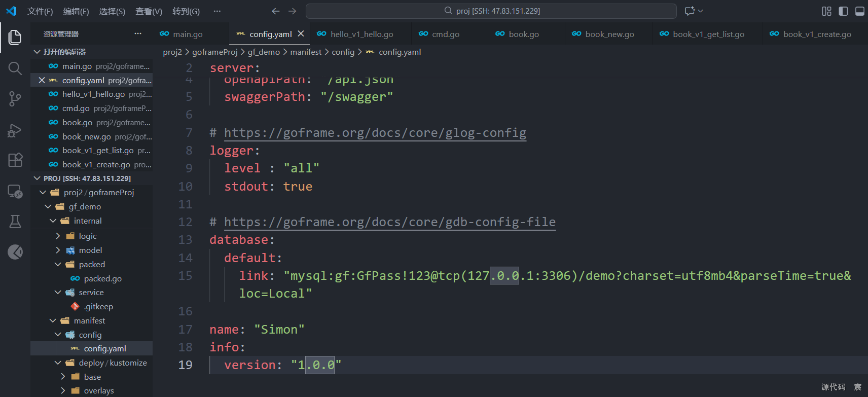Place cursor on line 19 version value
The image size is (868, 397).
coord(316,365)
